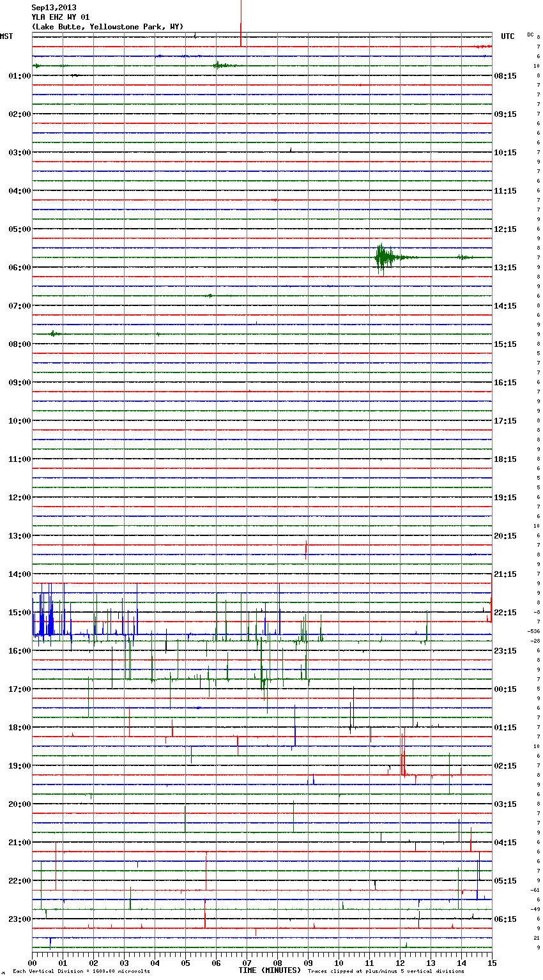
Task: Click the 08:15 UTC row label
Action: tap(505, 76)
